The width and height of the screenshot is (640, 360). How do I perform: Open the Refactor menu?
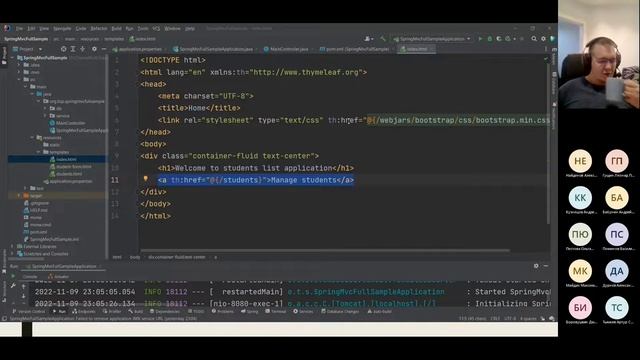98,29
